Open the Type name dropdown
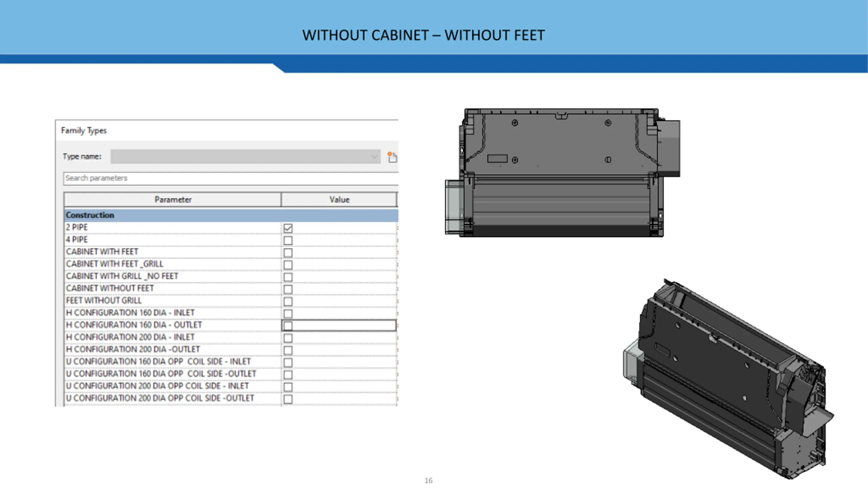 click(x=245, y=157)
